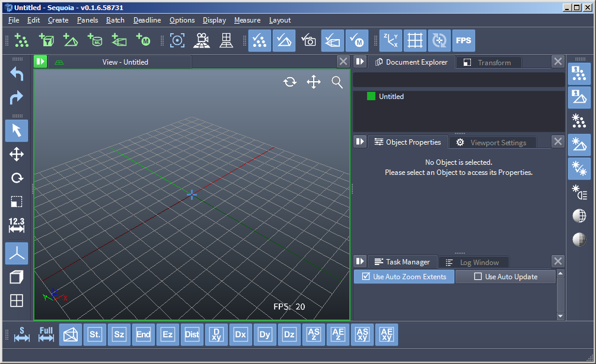The image size is (596, 364).
Task: Open the File menu
Action: (x=14, y=20)
